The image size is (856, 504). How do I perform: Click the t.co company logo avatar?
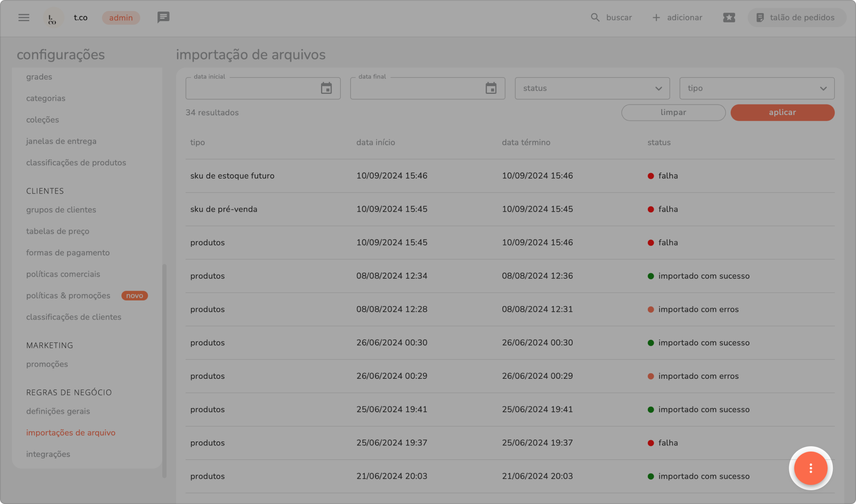[53, 18]
